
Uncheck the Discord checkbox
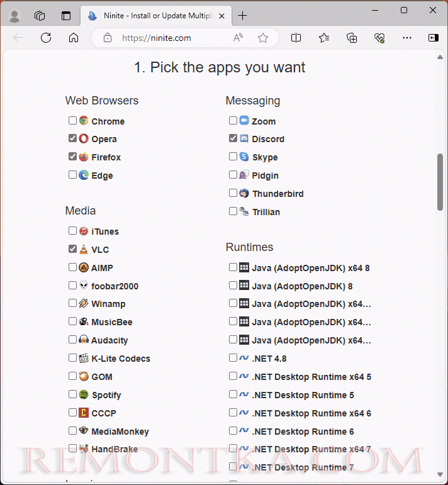coord(233,138)
